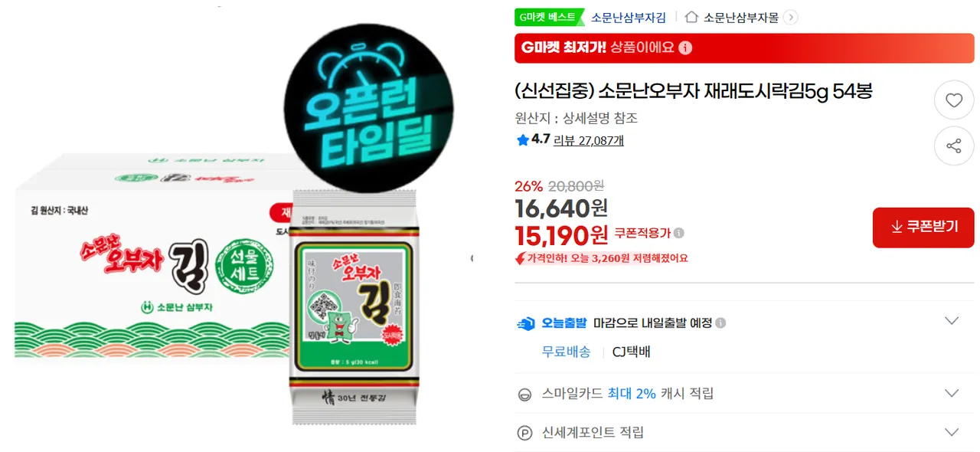Open the arrow next to 소문난삼부자몰
The image size is (980, 452).
pyautogui.click(x=791, y=17)
